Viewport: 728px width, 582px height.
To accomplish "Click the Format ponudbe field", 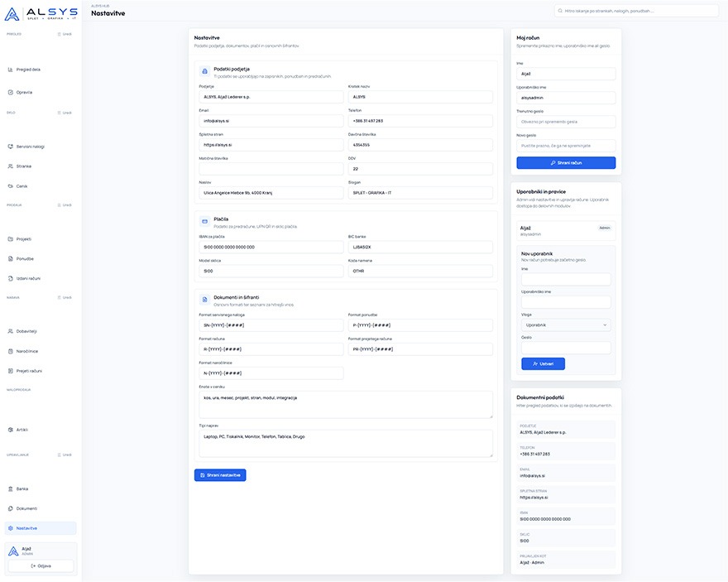I will pyautogui.click(x=420, y=325).
